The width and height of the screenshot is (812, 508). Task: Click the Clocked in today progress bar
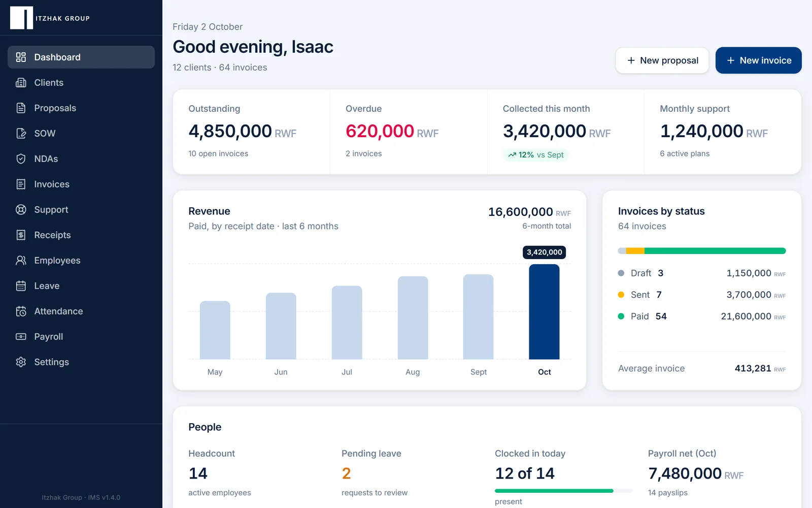tap(564, 491)
